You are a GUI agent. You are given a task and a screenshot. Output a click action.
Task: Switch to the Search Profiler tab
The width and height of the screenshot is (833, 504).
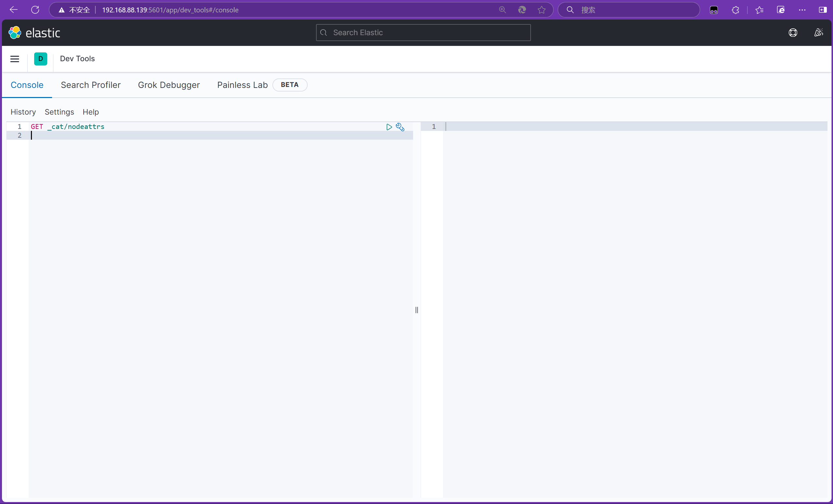[90, 85]
